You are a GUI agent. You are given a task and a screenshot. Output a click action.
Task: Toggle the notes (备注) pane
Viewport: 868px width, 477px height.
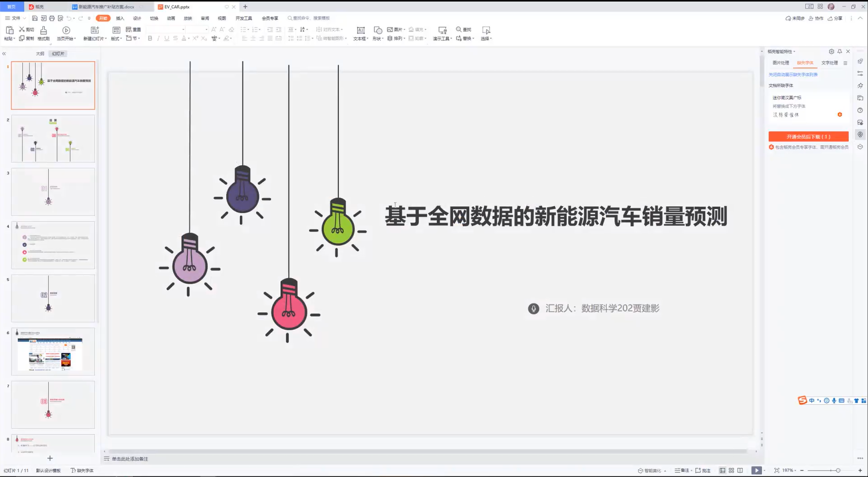click(x=682, y=470)
